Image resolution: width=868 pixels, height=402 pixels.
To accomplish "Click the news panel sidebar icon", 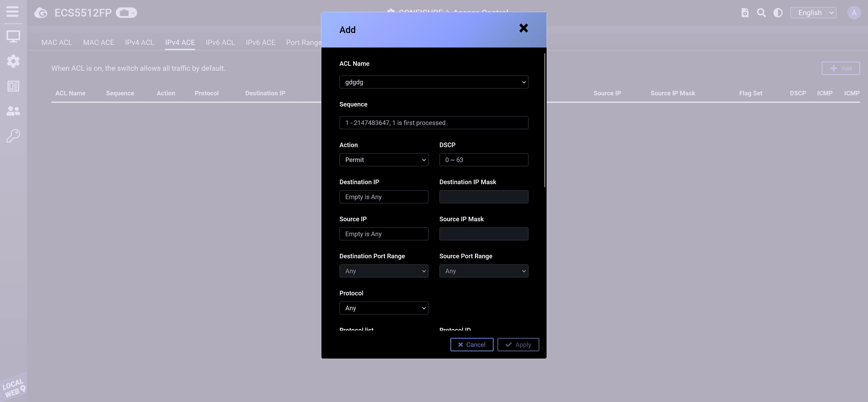I will coord(13,86).
